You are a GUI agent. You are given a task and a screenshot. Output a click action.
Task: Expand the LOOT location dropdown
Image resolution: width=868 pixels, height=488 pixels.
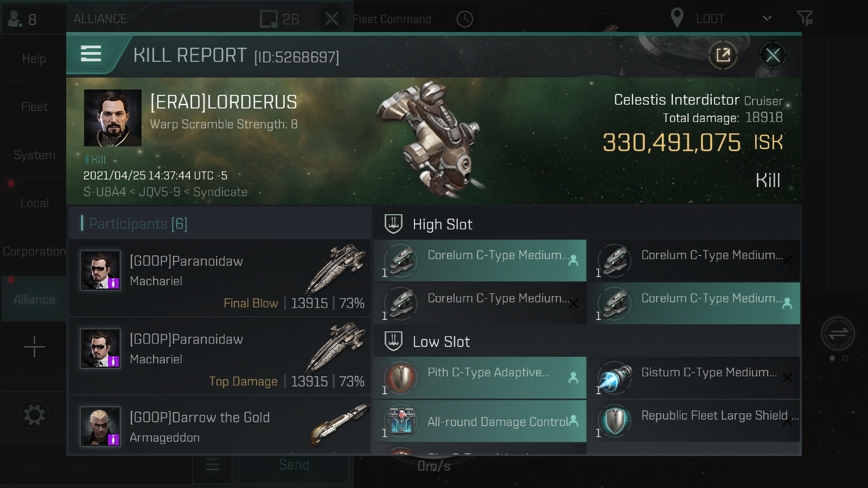[767, 18]
